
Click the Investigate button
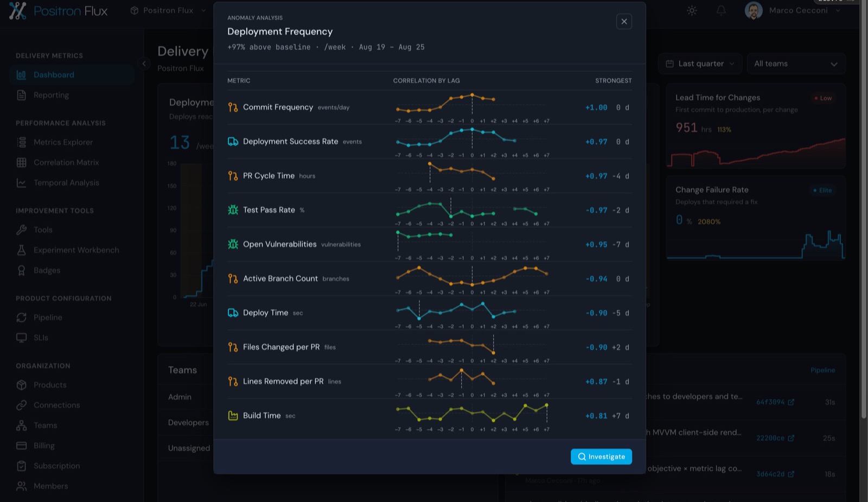(601, 456)
